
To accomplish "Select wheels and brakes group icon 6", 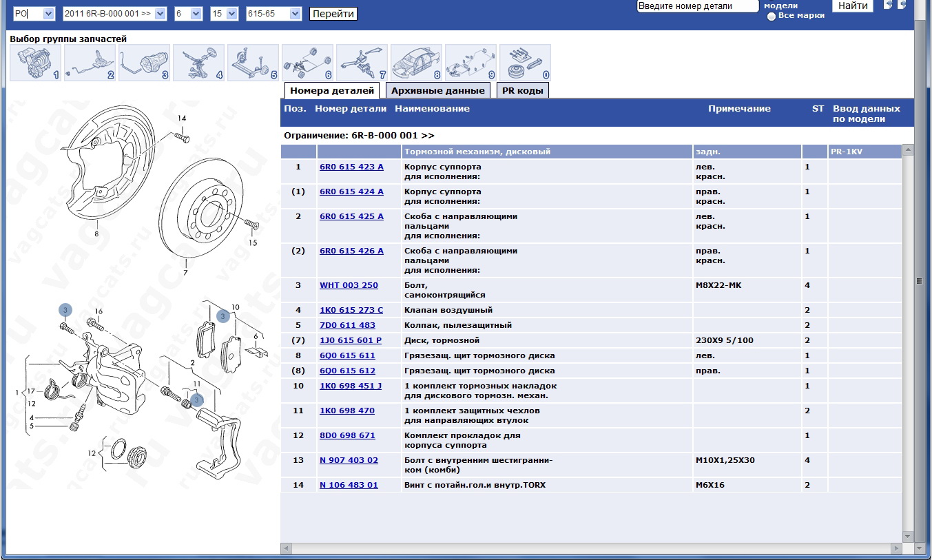I will pos(307,63).
